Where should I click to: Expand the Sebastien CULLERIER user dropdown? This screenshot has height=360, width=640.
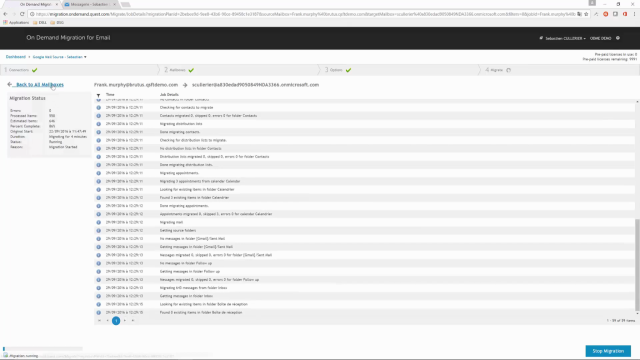[x=565, y=38]
